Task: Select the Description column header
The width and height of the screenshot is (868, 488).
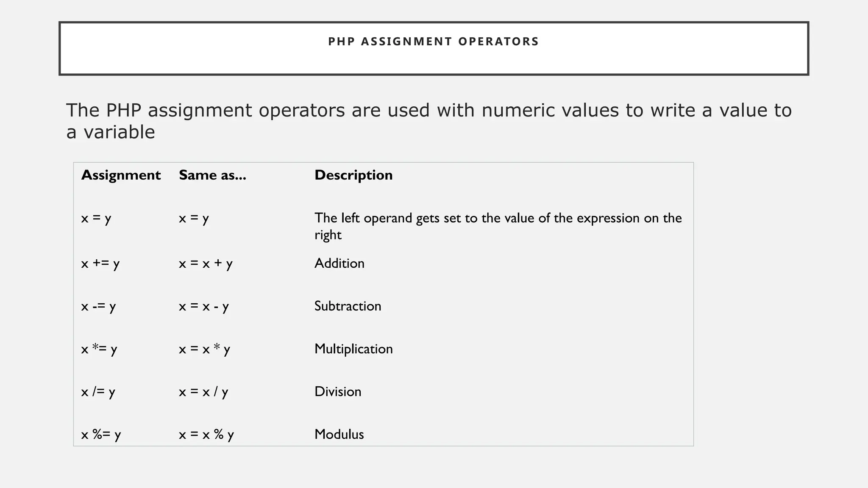Action: pos(353,175)
